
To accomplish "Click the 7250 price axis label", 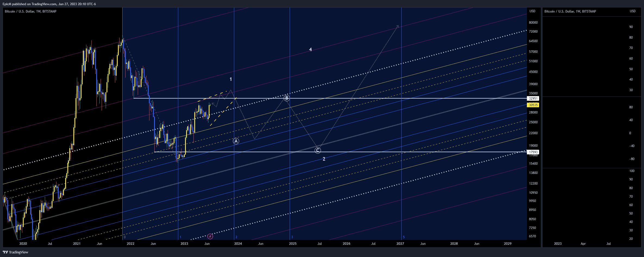I will tap(533, 228).
